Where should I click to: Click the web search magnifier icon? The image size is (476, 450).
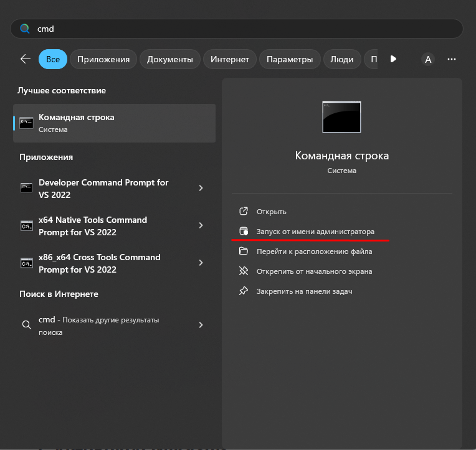pyautogui.click(x=26, y=325)
